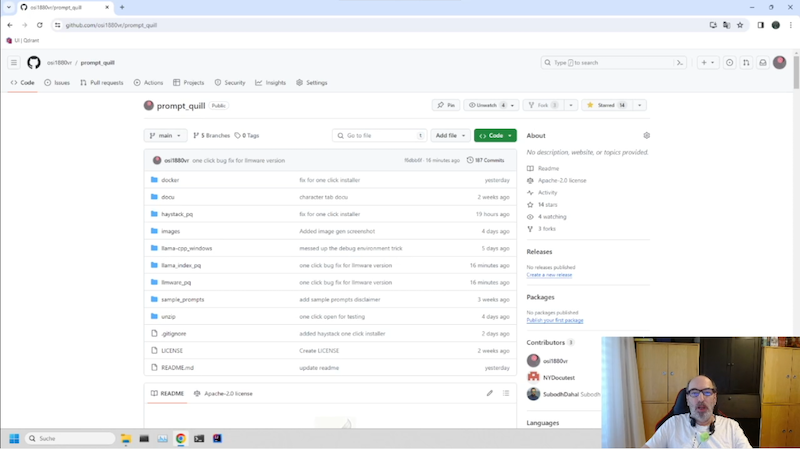The image size is (800, 449).
Task: Open the JetBrains IDE taskbar icon
Action: (x=217, y=438)
